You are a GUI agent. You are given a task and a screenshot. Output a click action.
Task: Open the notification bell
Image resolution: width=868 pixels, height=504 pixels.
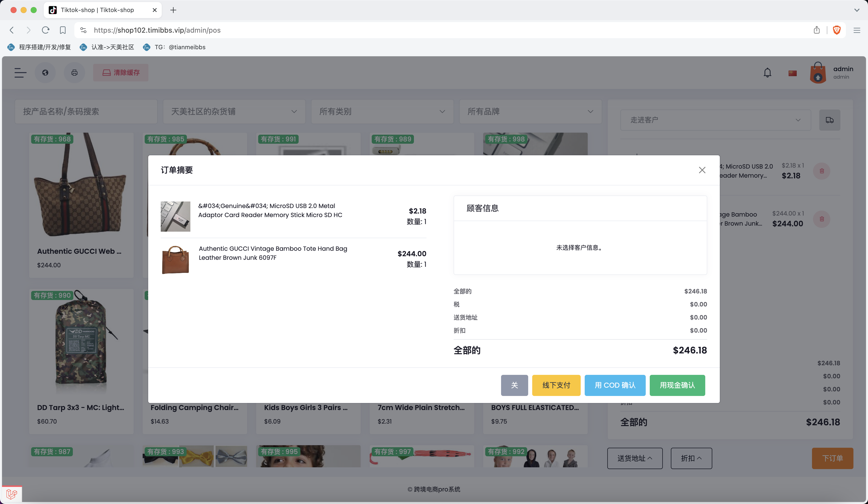[x=768, y=73]
